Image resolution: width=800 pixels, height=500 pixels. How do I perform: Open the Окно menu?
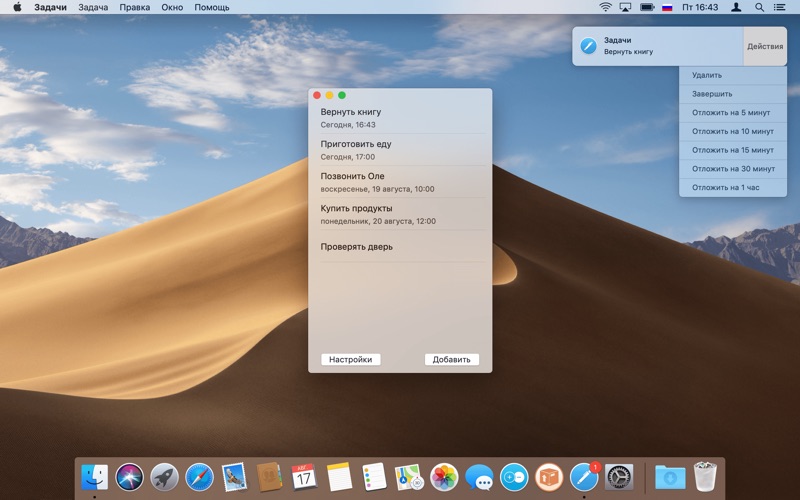(x=172, y=7)
